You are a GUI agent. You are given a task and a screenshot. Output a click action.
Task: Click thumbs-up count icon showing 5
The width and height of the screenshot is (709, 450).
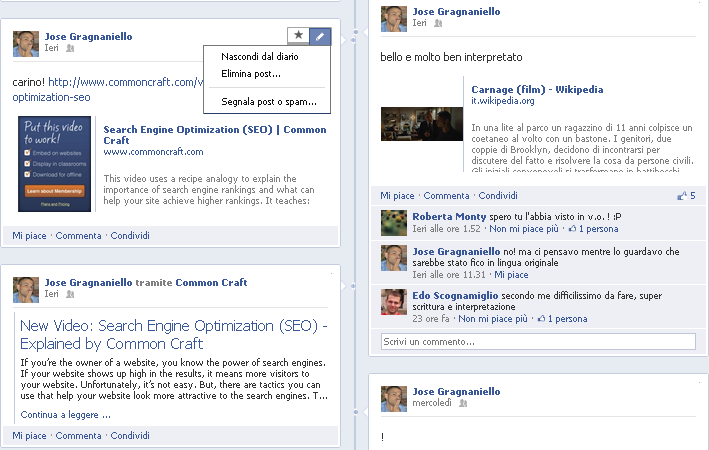(x=686, y=195)
